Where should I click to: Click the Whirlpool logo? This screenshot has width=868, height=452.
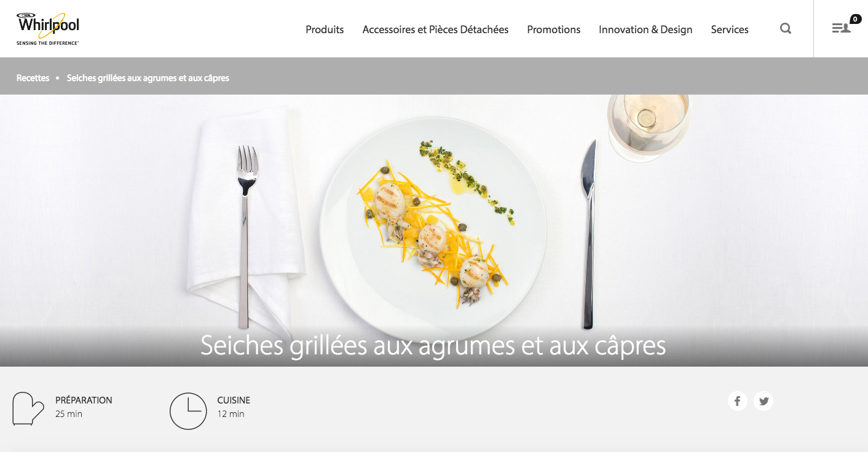[x=48, y=28]
